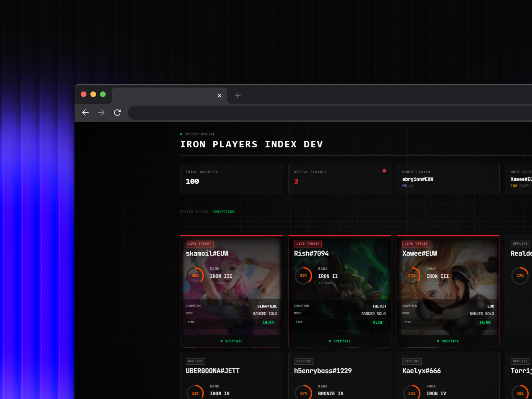Close the current browser tab
The height and width of the screenshot is (399, 532).
[x=219, y=96]
